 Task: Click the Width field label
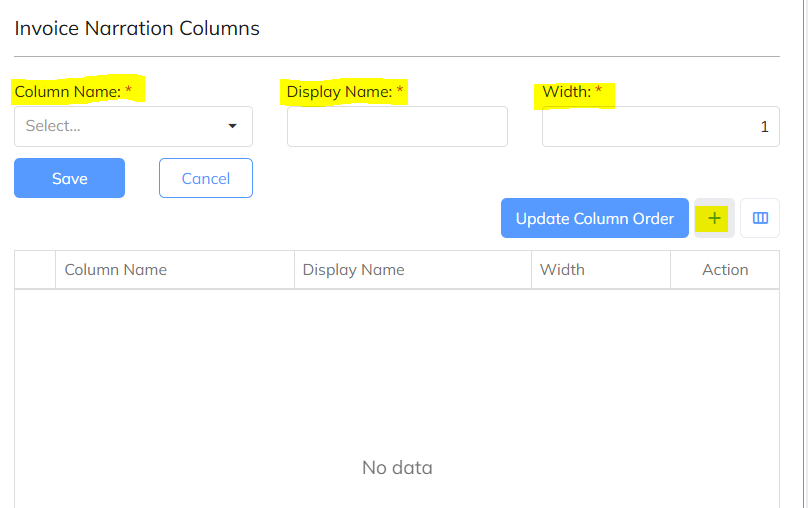(566, 92)
